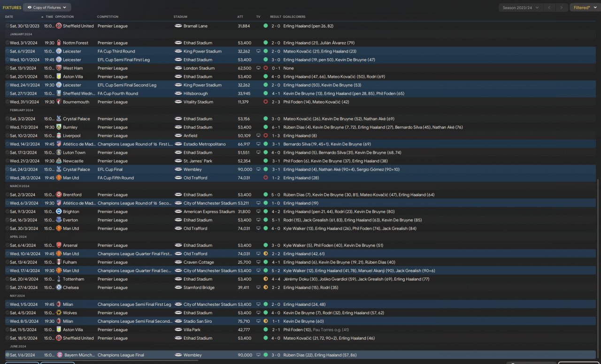This screenshot has width=601, height=364.
Task: Click the Chelsea club badge
Action: pos(59,288)
